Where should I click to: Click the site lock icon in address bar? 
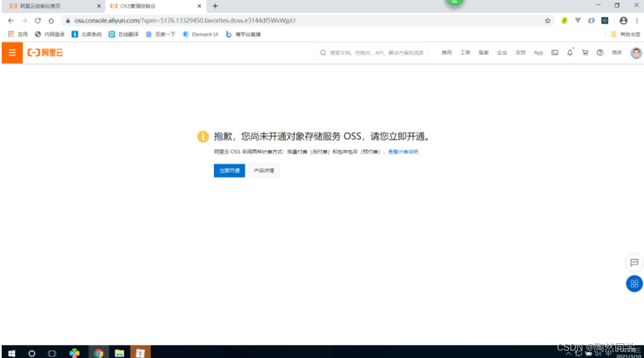(x=68, y=20)
